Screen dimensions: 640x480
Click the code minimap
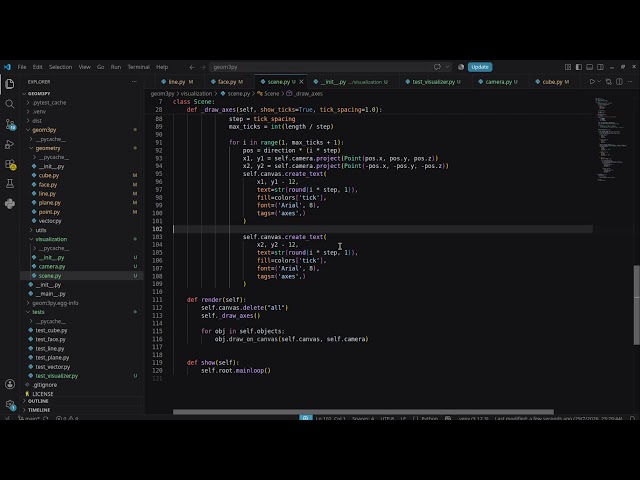(611, 139)
